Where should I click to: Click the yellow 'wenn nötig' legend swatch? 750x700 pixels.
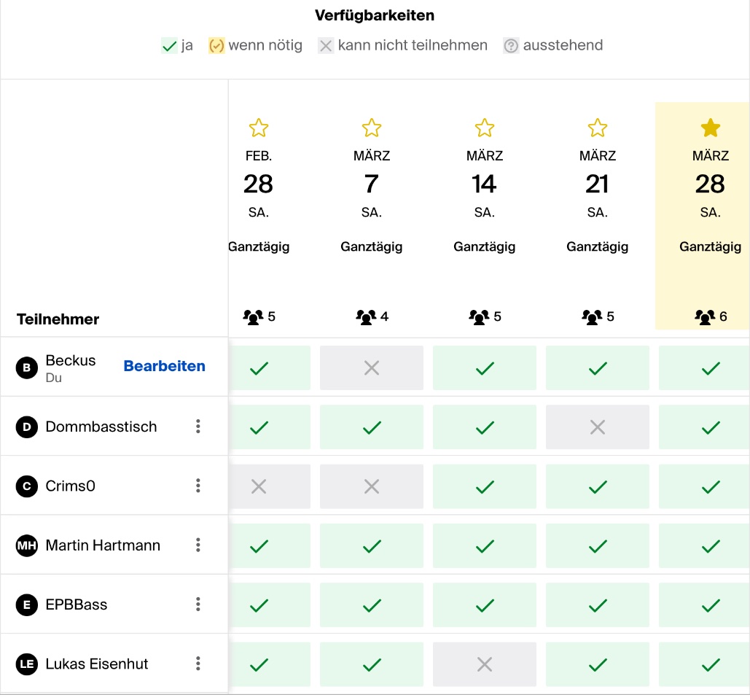pos(216,46)
